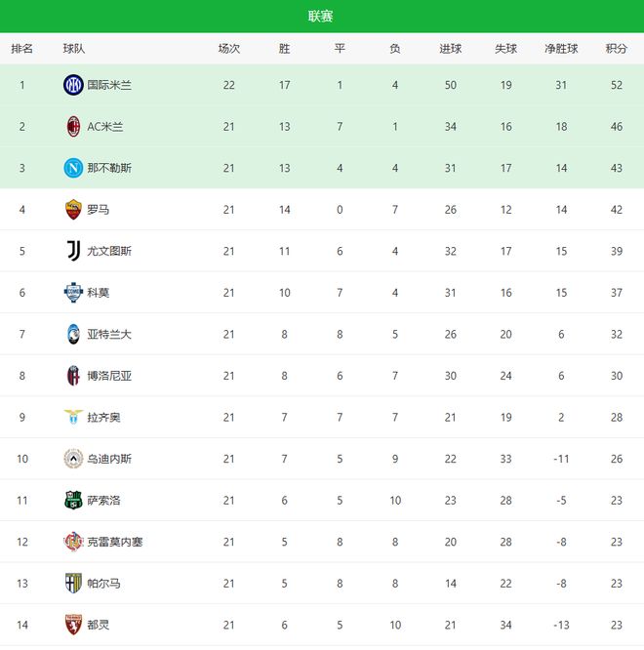Open the 尤文图斯 team link
644x650 pixels.
[x=109, y=251]
